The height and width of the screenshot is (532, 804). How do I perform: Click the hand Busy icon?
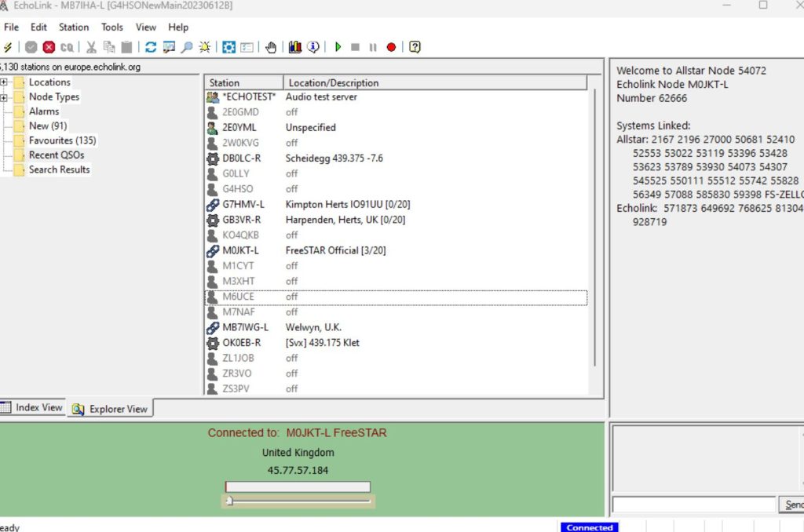271,47
